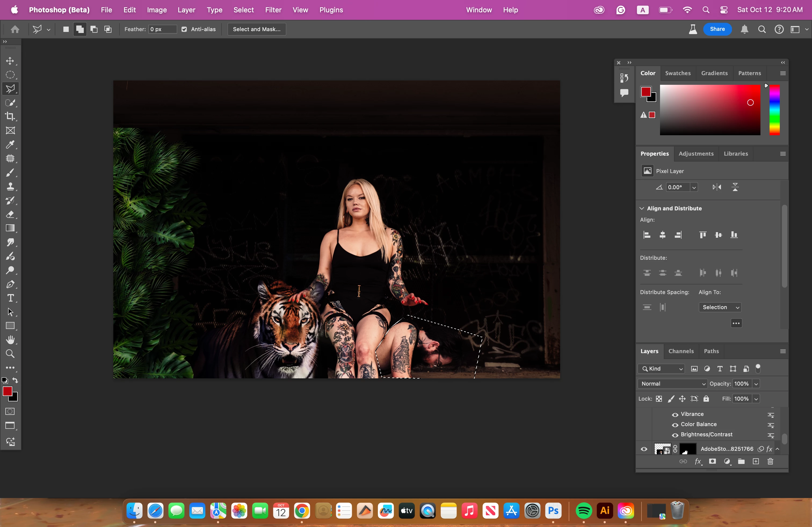
Task: Select the Zoom tool
Action: pos(10,354)
